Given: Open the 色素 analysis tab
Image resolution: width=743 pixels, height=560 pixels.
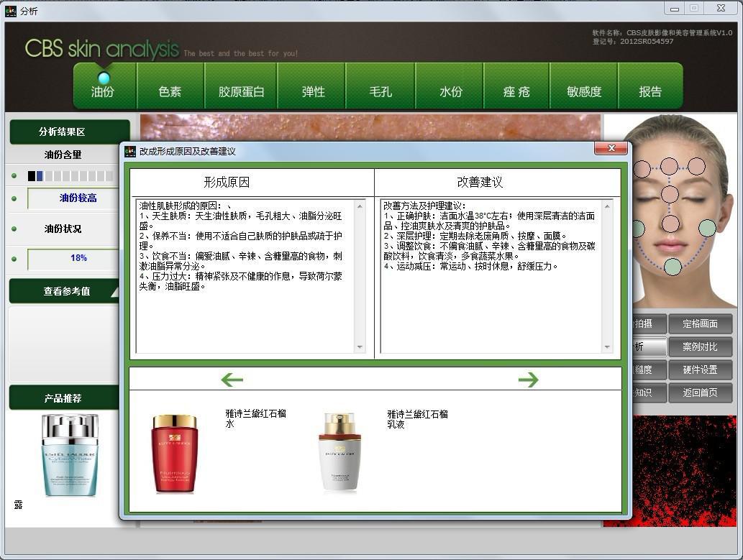Looking at the screenshot, I should (170, 91).
